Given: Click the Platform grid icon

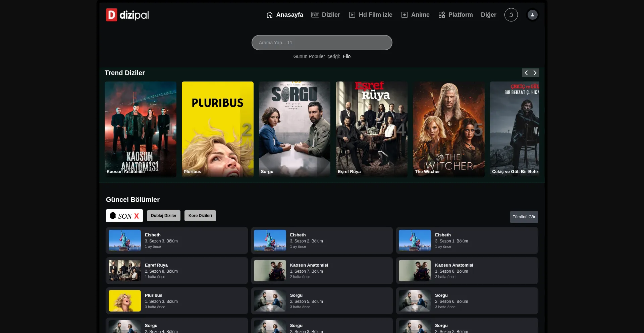Looking at the screenshot, I should point(442,15).
